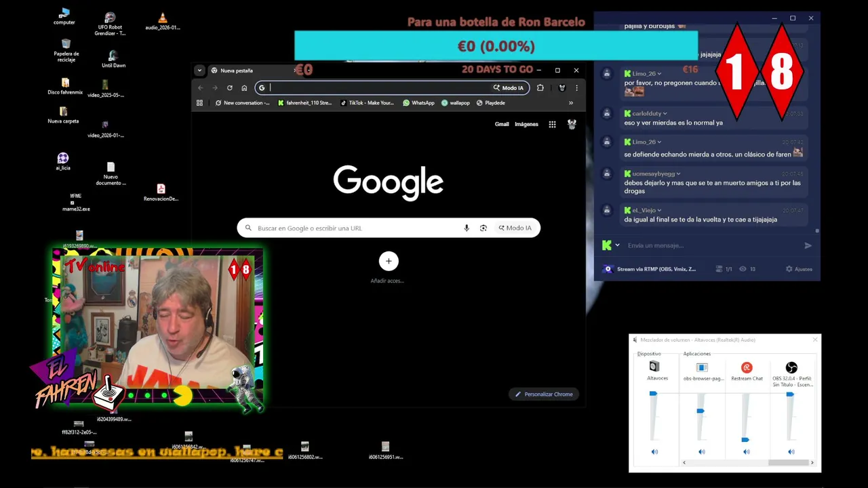
Task: Open wallapop bookmark
Action: (455, 103)
